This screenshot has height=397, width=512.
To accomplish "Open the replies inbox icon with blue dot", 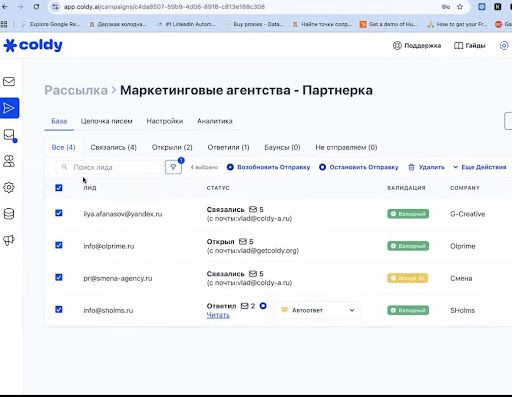I will tap(9, 135).
